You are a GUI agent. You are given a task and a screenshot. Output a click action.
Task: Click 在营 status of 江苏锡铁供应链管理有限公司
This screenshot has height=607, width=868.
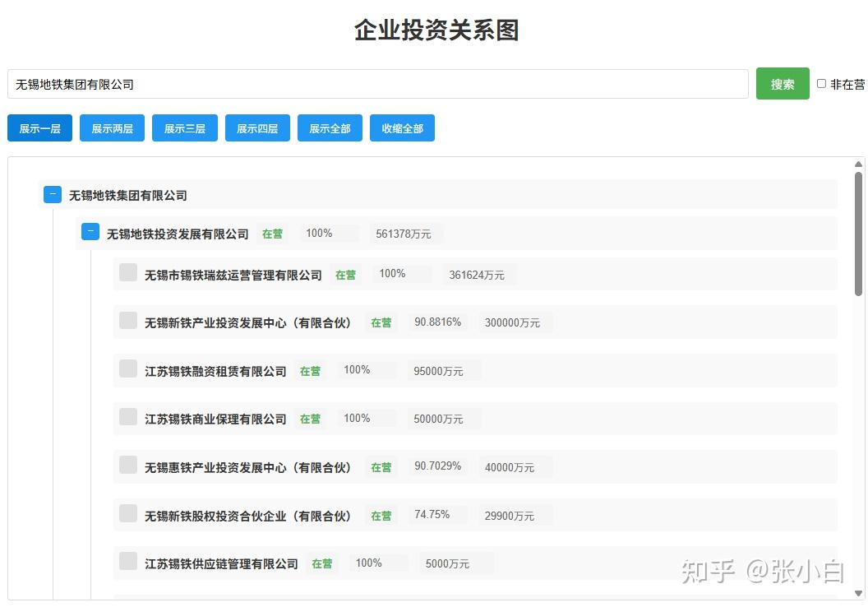pos(321,563)
